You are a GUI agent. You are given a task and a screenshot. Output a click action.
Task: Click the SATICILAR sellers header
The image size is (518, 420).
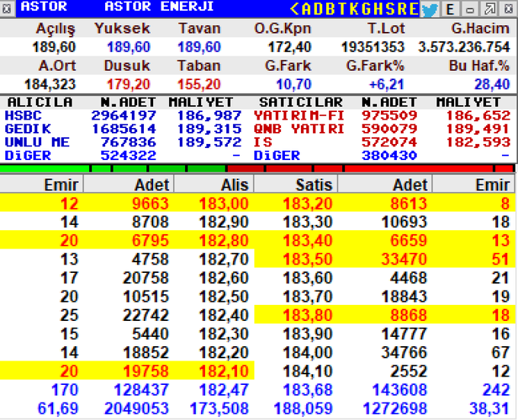pos(301,102)
